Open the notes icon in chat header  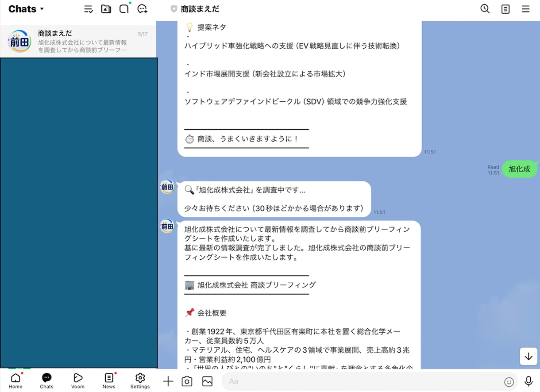click(x=505, y=9)
